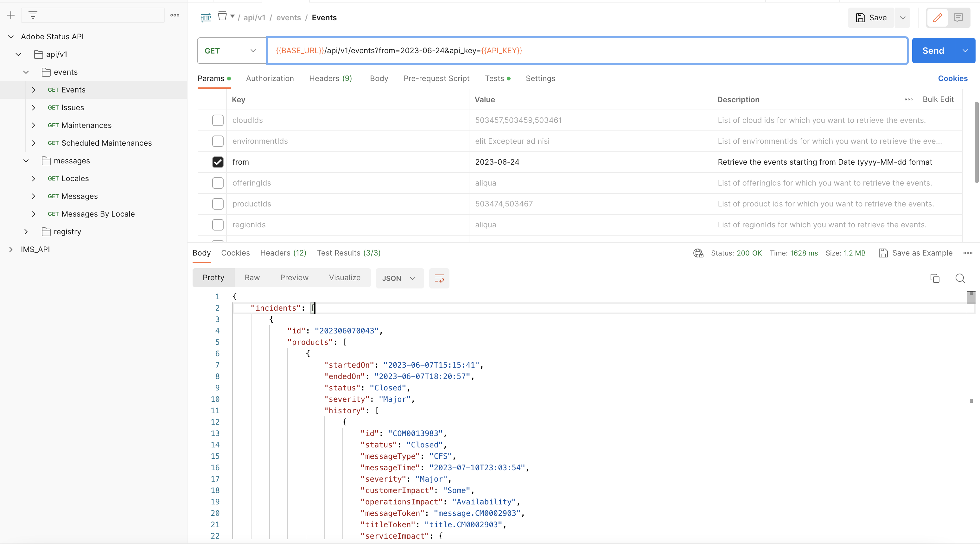The width and height of the screenshot is (980, 544).
Task: Switch response view to Preview
Action: 294,278
